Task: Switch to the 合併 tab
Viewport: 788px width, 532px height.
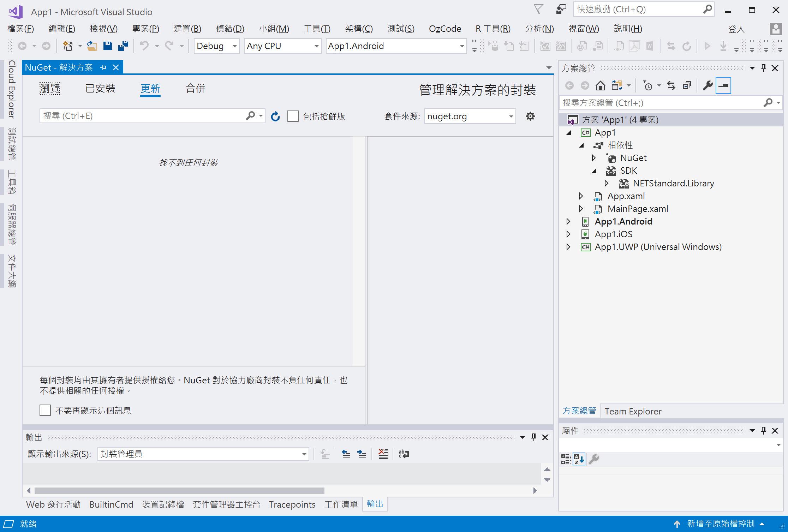Action: pyautogui.click(x=196, y=88)
